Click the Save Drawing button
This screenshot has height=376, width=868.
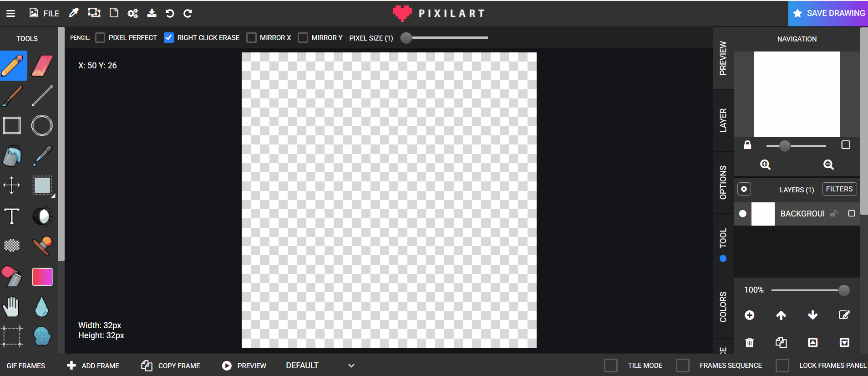click(828, 13)
